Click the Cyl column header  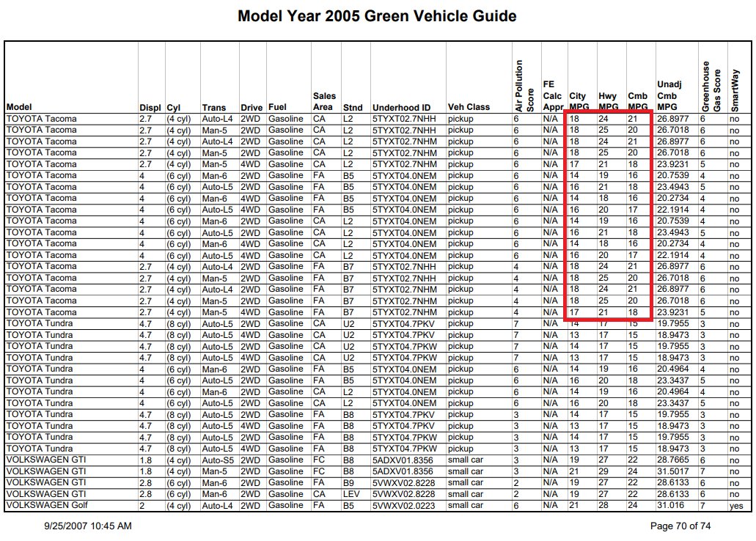174,108
